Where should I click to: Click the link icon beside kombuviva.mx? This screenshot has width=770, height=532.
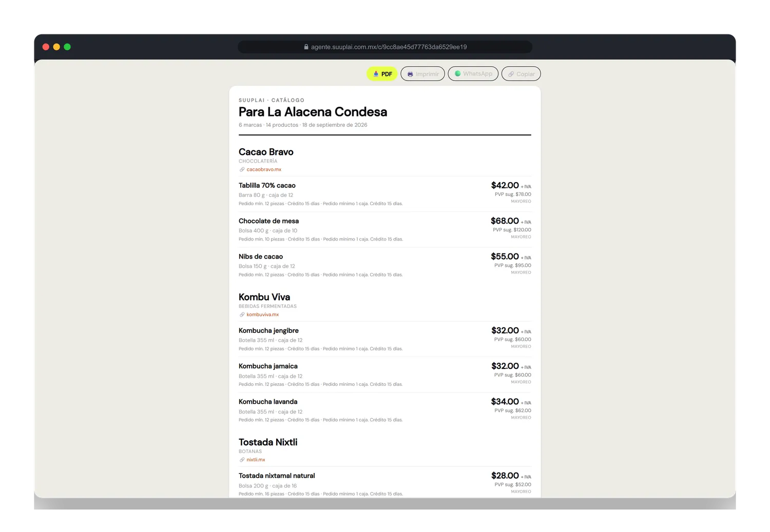[x=242, y=314]
